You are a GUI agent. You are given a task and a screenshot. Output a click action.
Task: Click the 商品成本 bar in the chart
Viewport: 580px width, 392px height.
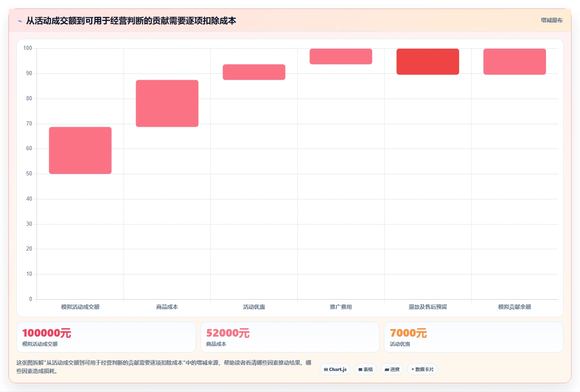pos(167,103)
